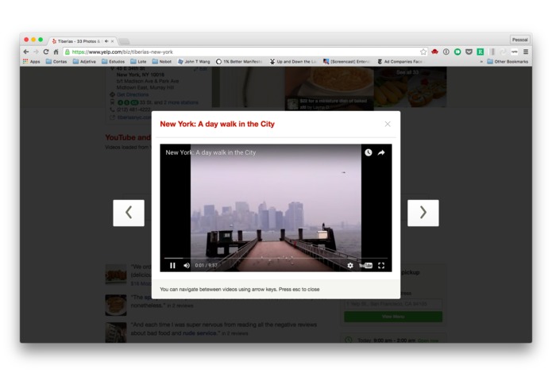The image size is (552, 392).
Task: Click the tab audio speaker indicator
Action: point(106,41)
